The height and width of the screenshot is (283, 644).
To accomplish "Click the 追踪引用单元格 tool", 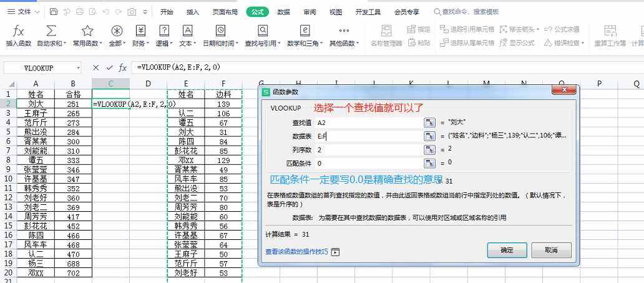I will coord(467,29).
